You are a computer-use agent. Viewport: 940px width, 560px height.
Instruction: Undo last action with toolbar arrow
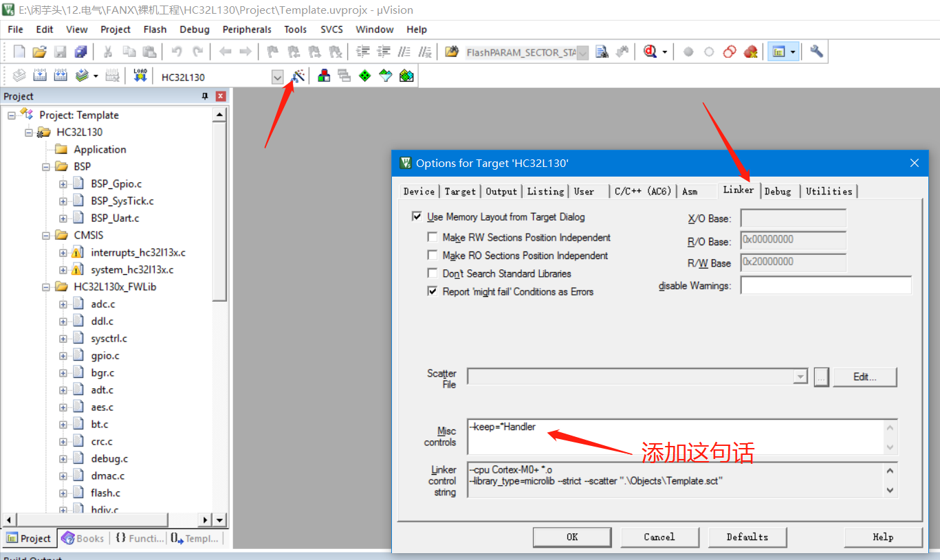177,52
